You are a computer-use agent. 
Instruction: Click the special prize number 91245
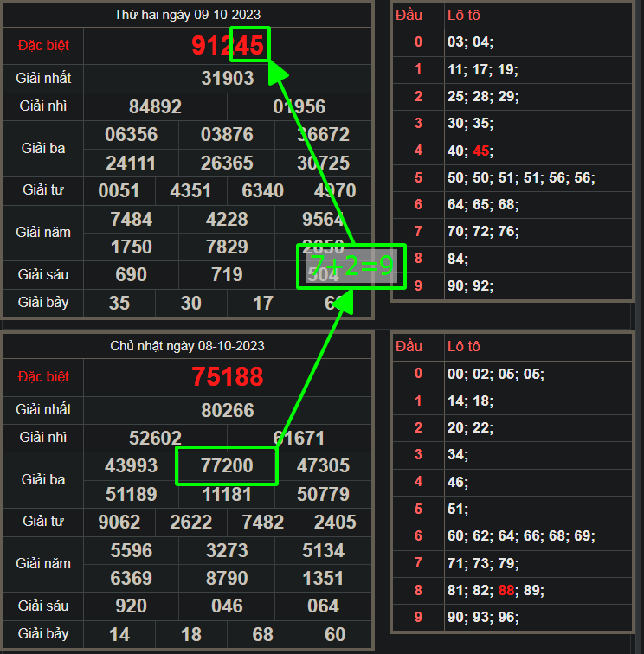(x=228, y=46)
